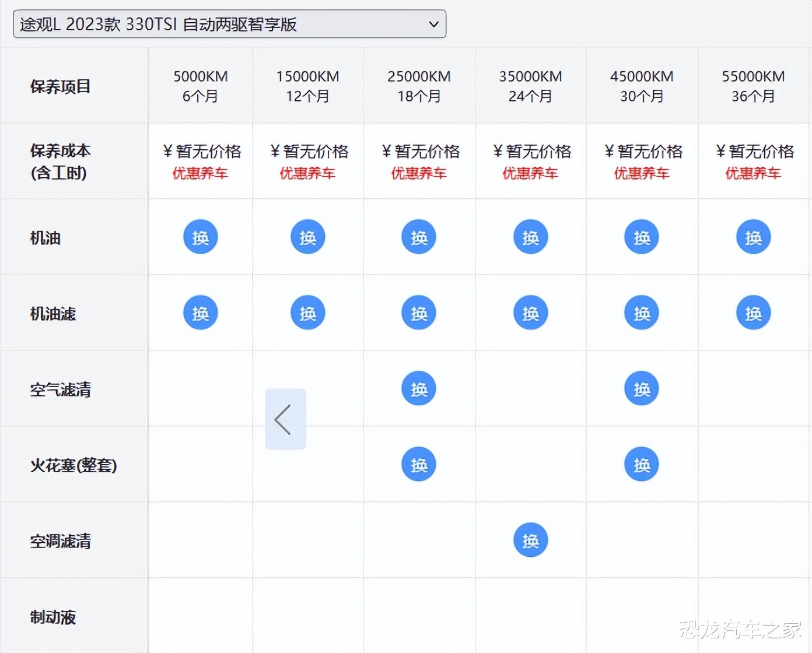Click 火花塞 换 icon under 25000KM
The width and height of the screenshot is (812, 653).
pyautogui.click(x=419, y=465)
